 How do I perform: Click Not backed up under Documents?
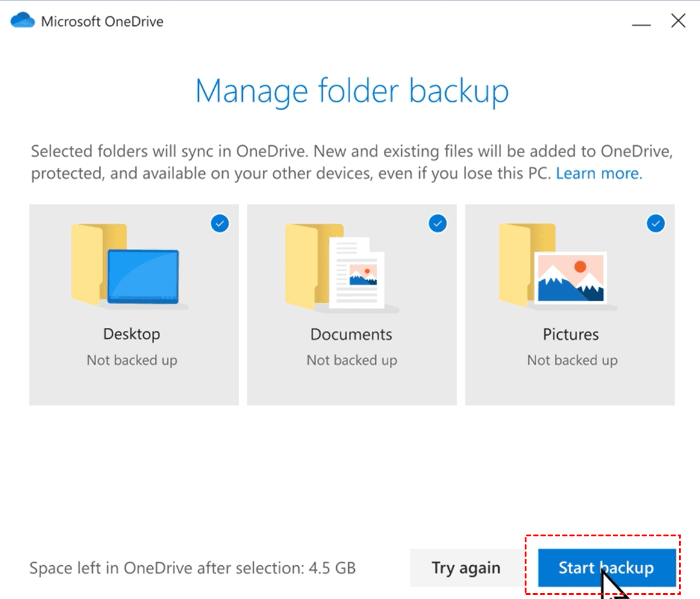point(352,360)
